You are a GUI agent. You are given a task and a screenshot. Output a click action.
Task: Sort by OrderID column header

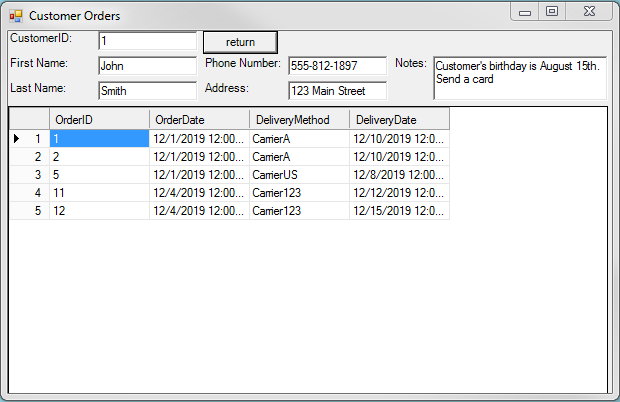click(x=99, y=120)
